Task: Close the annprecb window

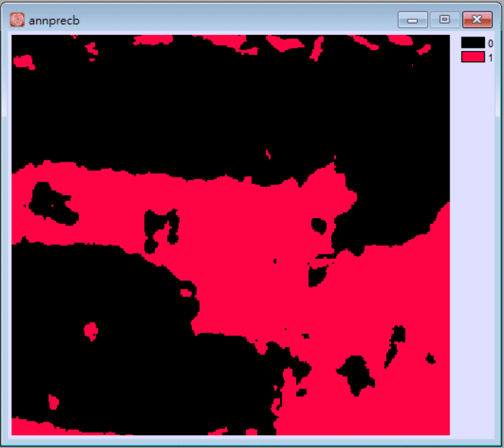Action: pos(477,20)
